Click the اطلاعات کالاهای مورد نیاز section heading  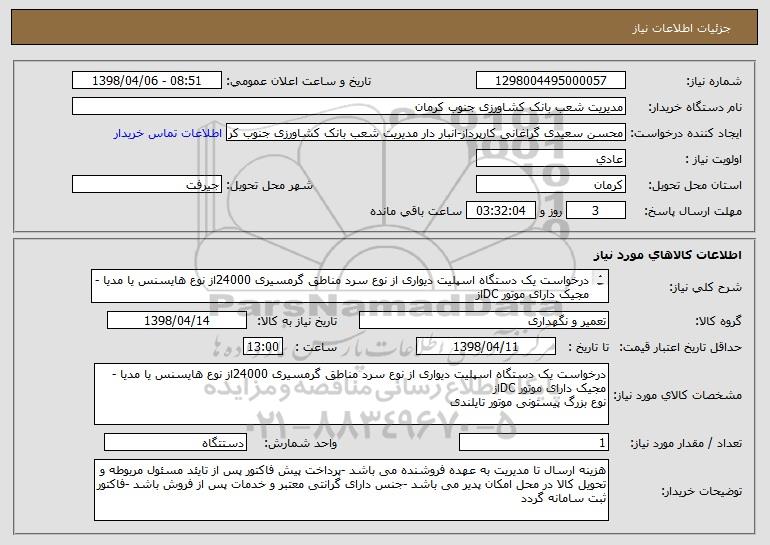pos(668,255)
